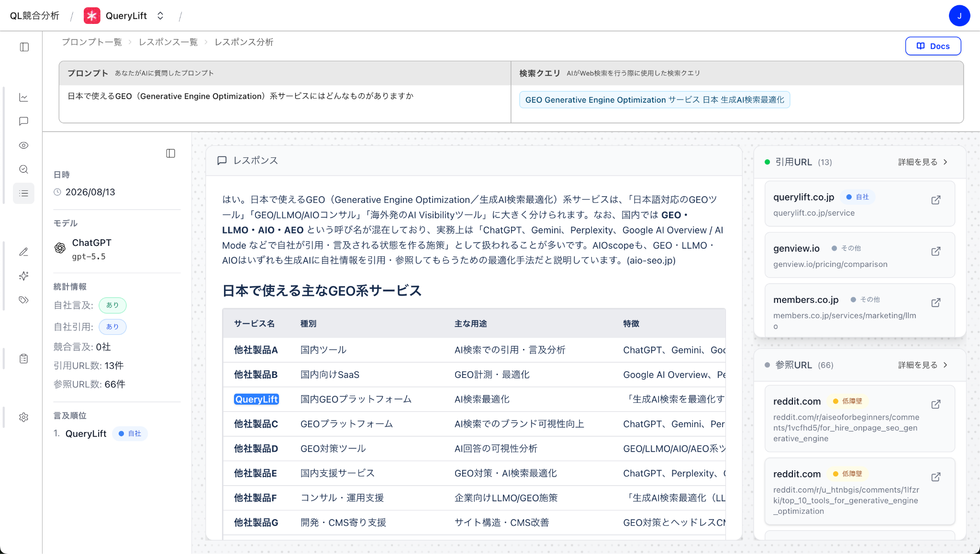The width and height of the screenshot is (980, 554).
Task: Open the Docs button
Action: [x=933, y=46]
